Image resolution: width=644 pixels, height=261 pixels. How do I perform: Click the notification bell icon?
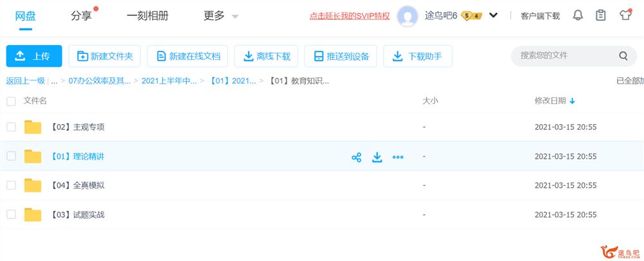578,15
